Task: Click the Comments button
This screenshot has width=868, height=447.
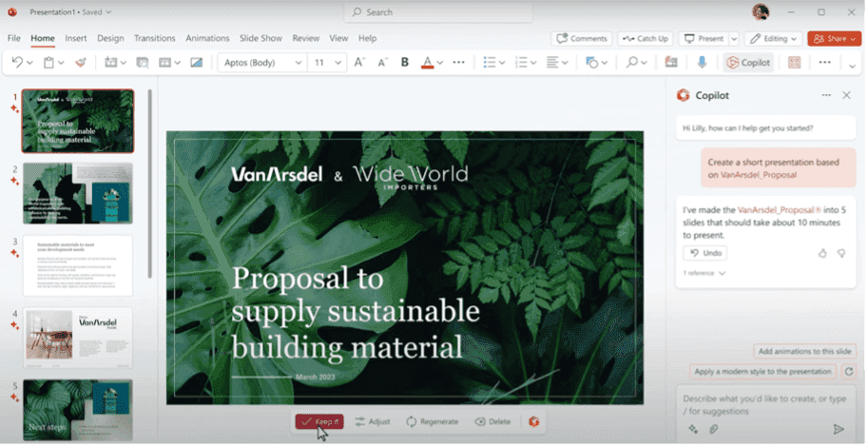Action: (x=582, y=39)
